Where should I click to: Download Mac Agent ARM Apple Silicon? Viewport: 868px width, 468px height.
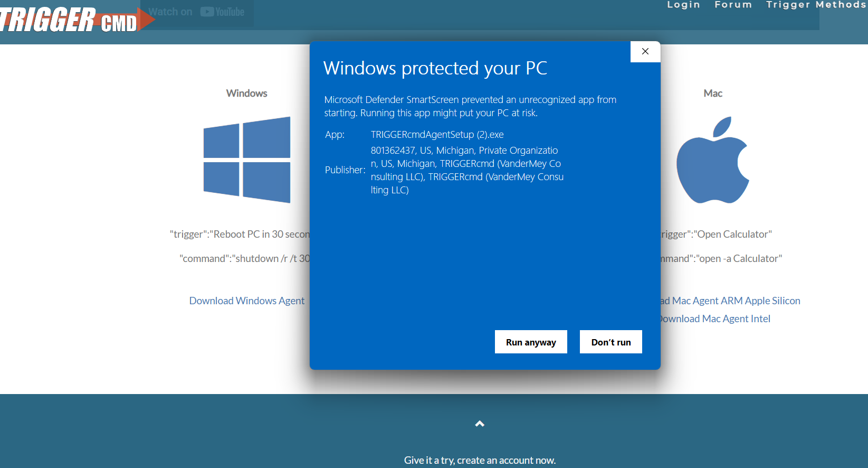click(731, 301)
